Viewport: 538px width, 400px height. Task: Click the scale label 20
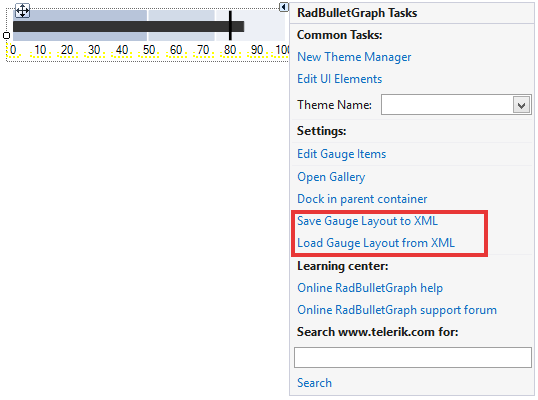(67, 50)
